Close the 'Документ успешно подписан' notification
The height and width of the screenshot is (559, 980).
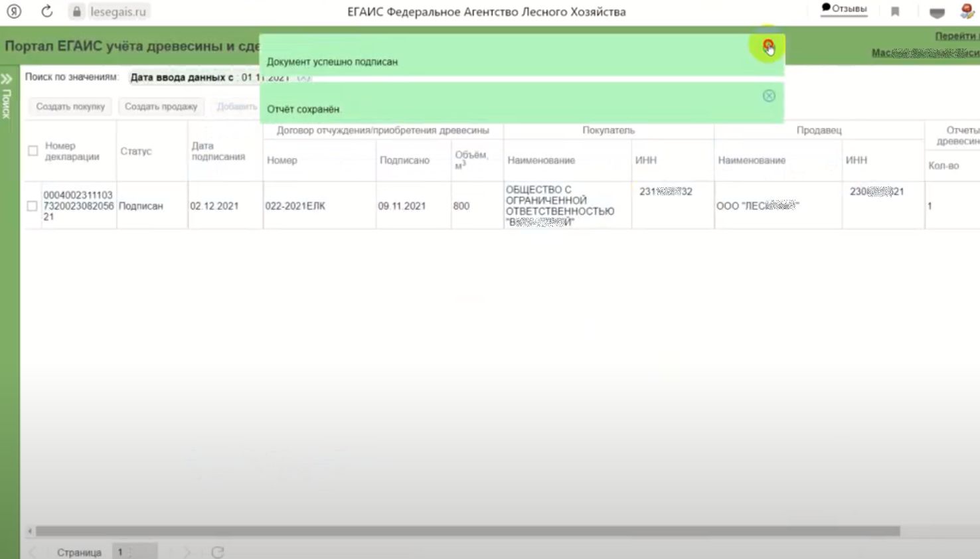768,46
